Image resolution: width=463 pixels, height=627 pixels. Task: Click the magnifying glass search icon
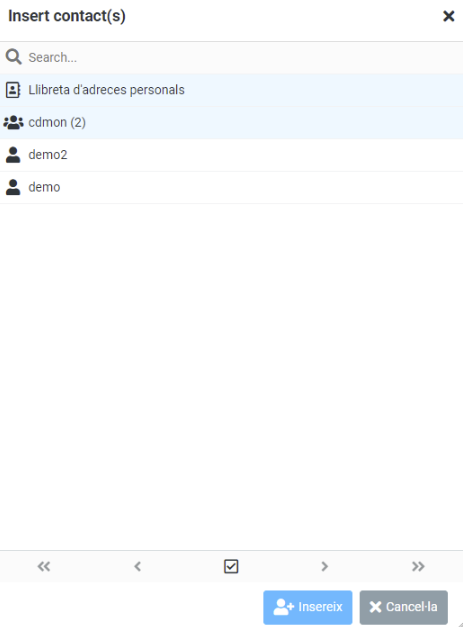pyautogui.click(x=14, y=57)
